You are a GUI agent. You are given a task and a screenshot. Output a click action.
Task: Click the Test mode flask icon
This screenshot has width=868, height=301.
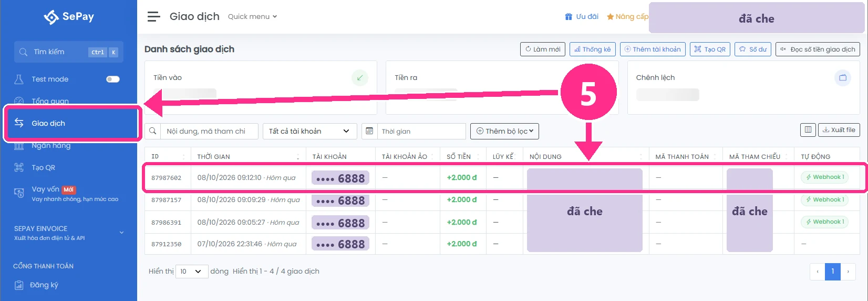pos(19,79)
